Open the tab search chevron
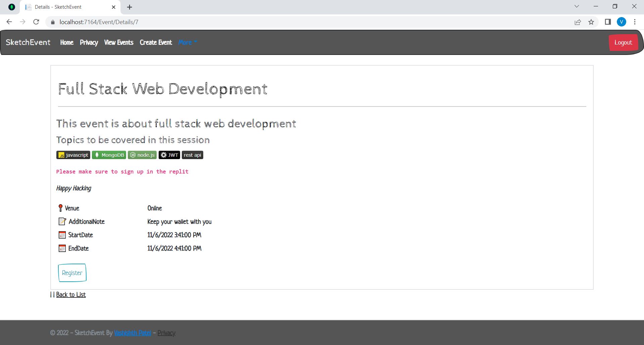644x345 pixels. (x=577, y=6)
